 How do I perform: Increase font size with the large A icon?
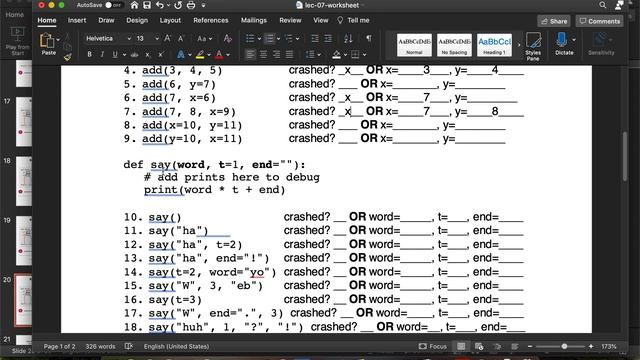pos(167,38)
